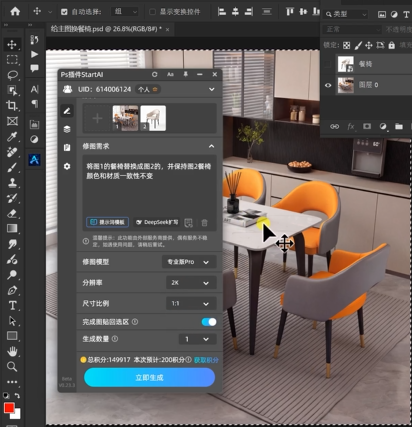412x427 pixels.
Task: Select the History Brush tool
Action: click(x=12, y=198)
